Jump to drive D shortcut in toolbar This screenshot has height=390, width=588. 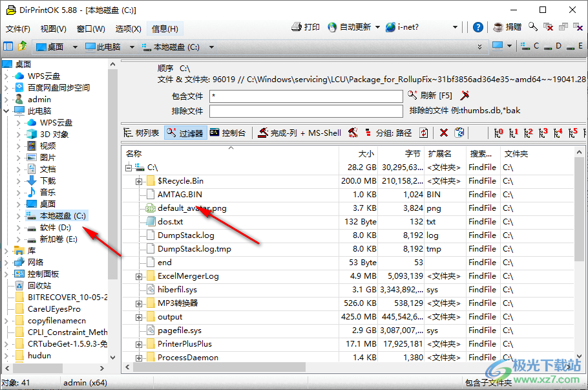[x=552, y=46]
